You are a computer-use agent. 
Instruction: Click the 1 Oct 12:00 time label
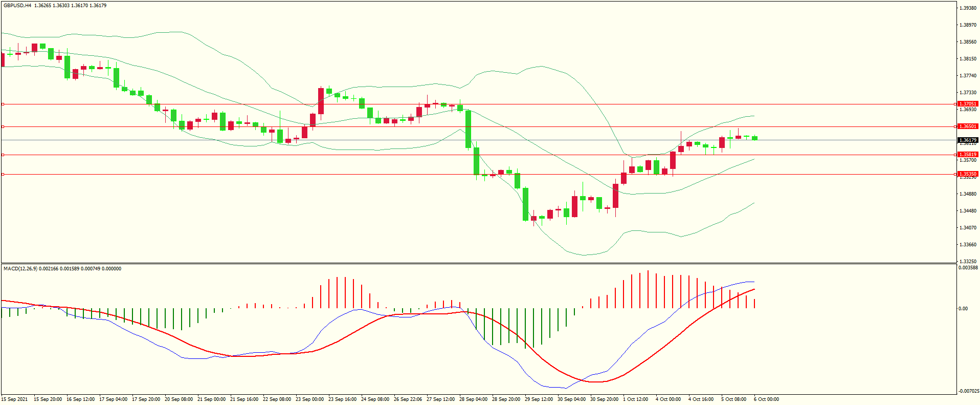[x=635, y=399]
